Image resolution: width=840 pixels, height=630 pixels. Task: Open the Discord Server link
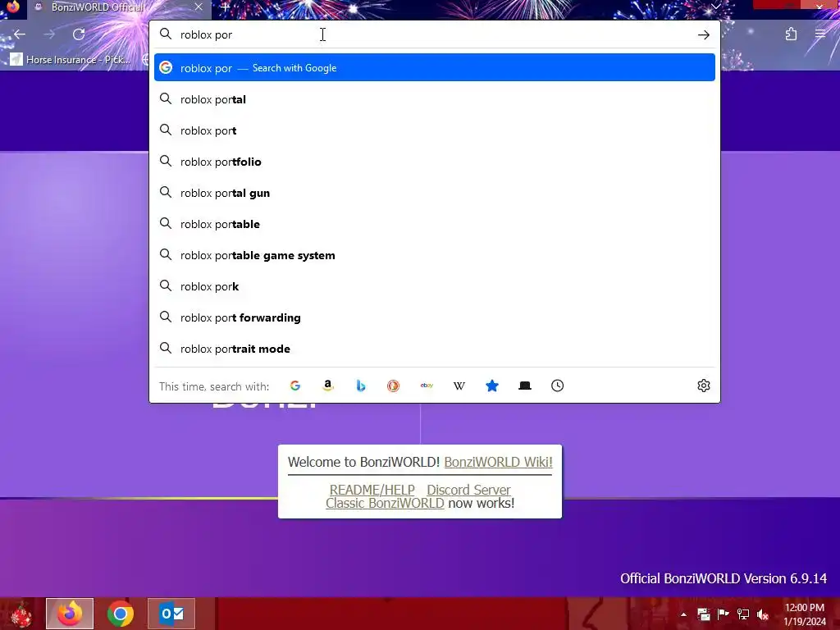pos(468,490)
